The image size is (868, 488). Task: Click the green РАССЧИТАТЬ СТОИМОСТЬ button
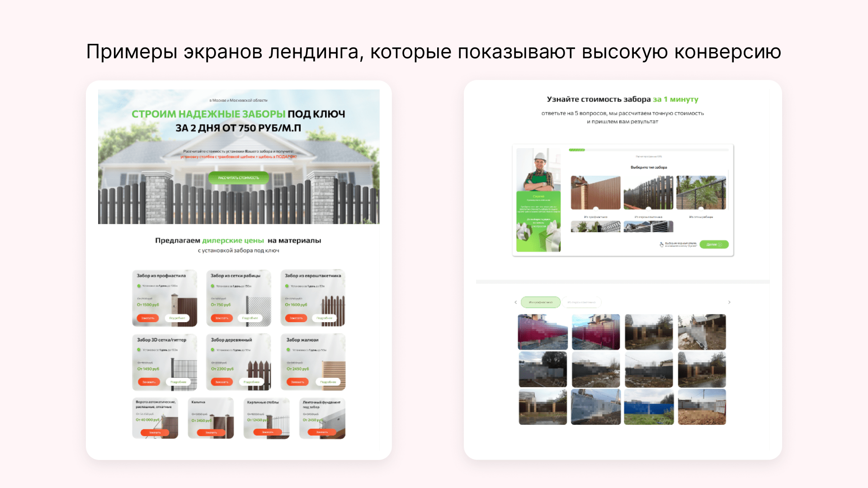238,178
